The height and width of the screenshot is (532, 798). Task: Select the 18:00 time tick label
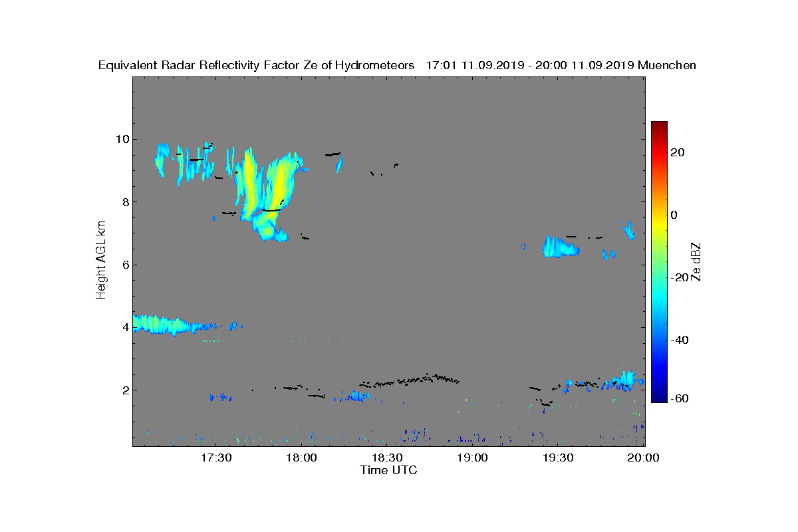pyautogui.click(x=302, y=458)
